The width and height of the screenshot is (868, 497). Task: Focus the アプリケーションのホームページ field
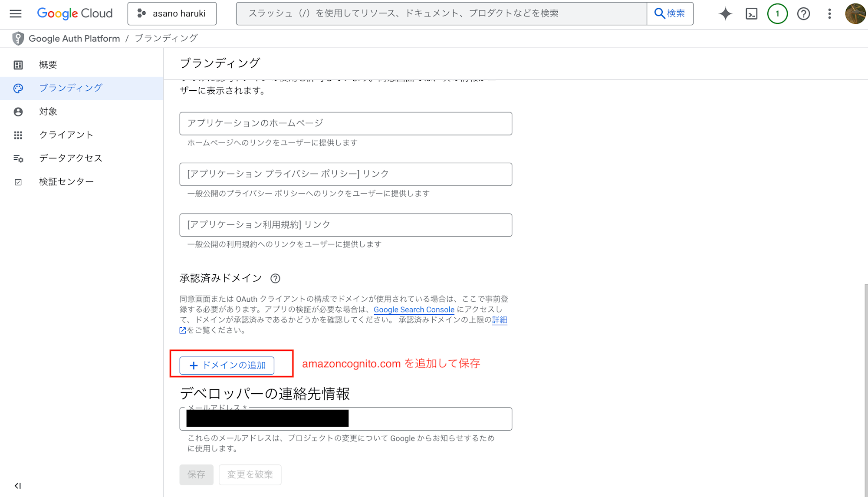(345, 124)
